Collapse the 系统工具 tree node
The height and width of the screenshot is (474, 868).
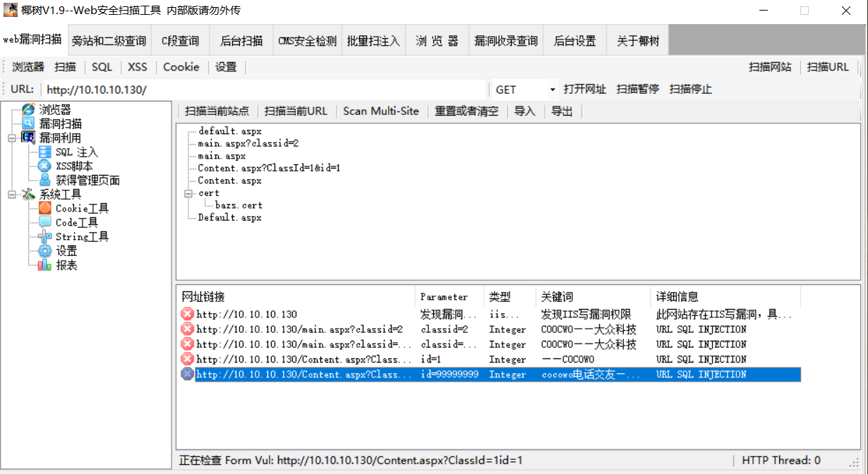pos(12,195)
